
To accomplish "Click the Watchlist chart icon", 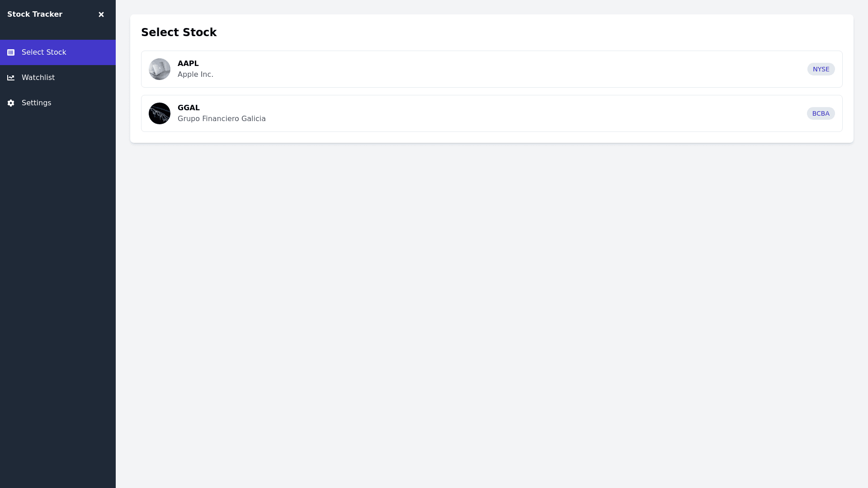I will [x=11, y=78].
